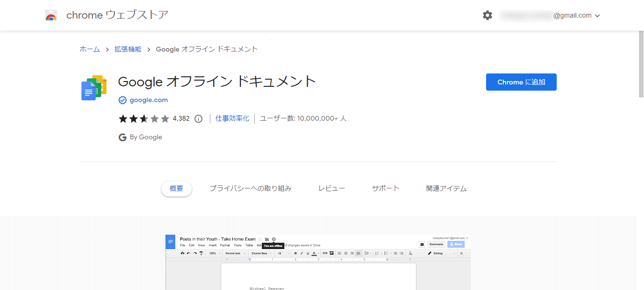Switch to the レビュー tab

332,188
